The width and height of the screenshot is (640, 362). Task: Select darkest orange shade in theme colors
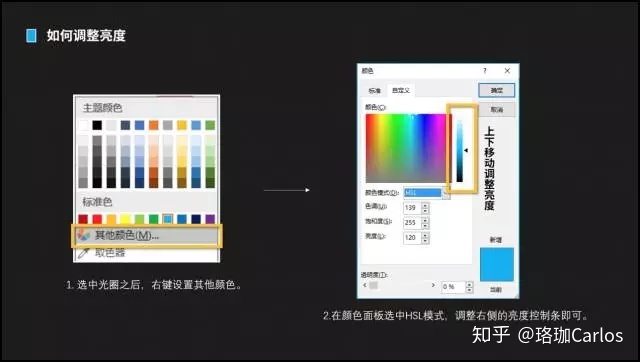click(154, 182)
